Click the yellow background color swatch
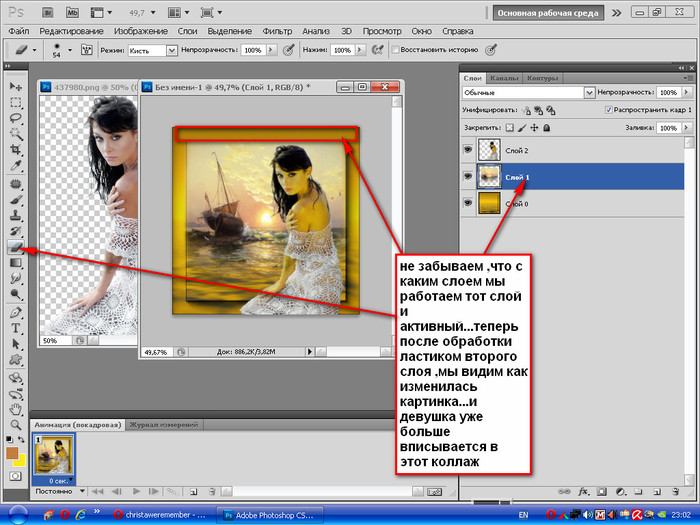This screenshot has width=700, height=525. click(x=21, y=462)
